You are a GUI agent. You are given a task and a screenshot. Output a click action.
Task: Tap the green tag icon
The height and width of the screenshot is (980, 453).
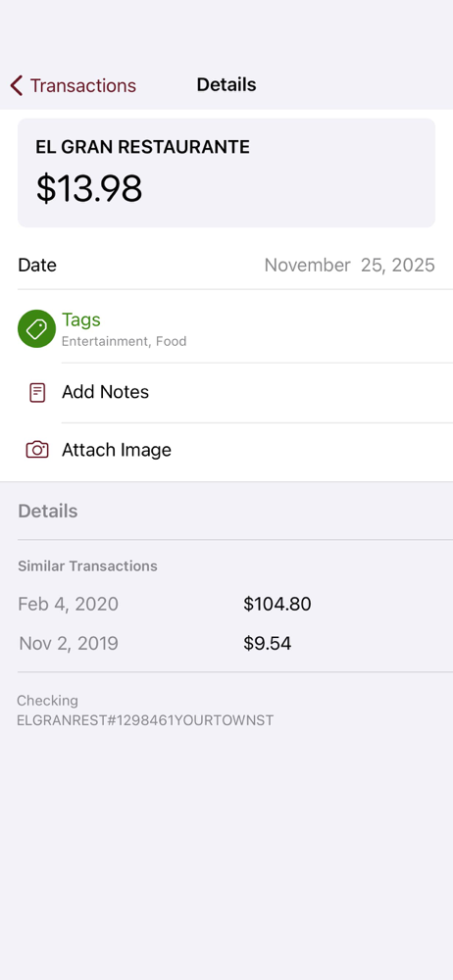(x=37, y=328)
